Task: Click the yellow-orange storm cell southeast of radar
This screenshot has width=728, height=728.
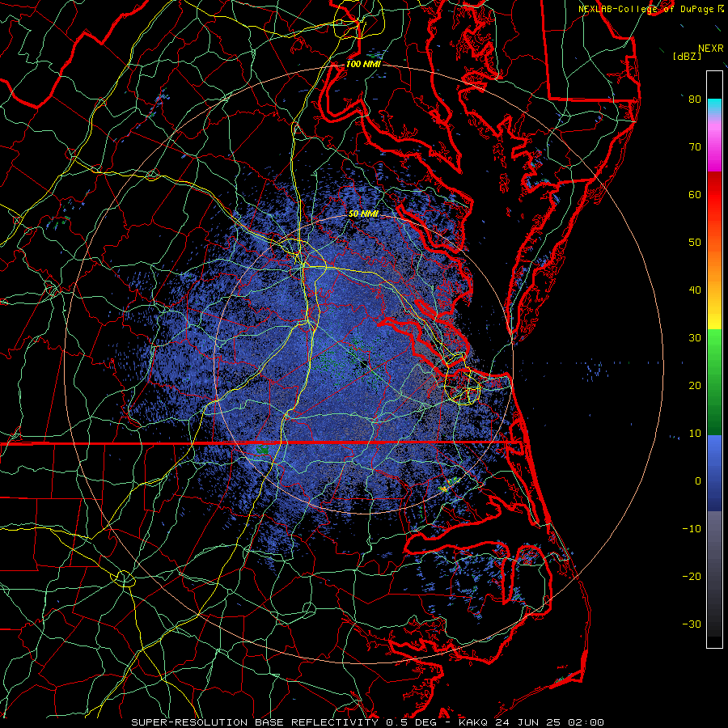Action: (444, 489)
